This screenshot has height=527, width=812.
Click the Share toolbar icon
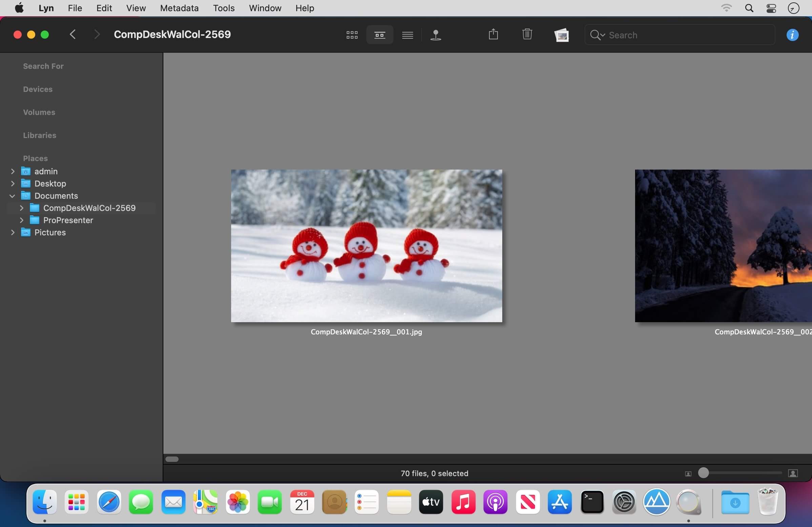pyautogui.click(x=493, y=35)
